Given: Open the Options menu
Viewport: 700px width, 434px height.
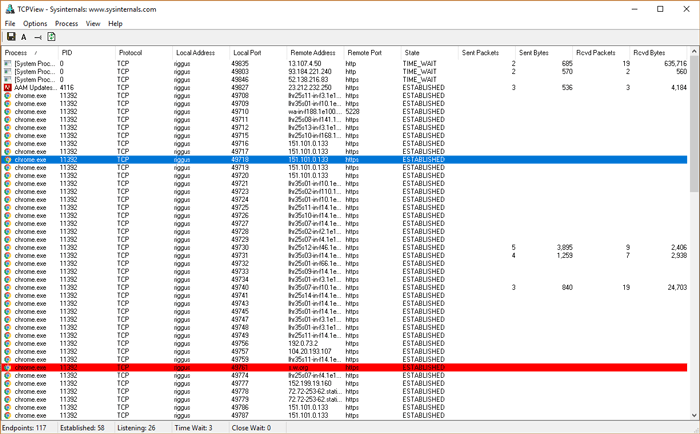Looking at the screenshot, I should point(35,24).
